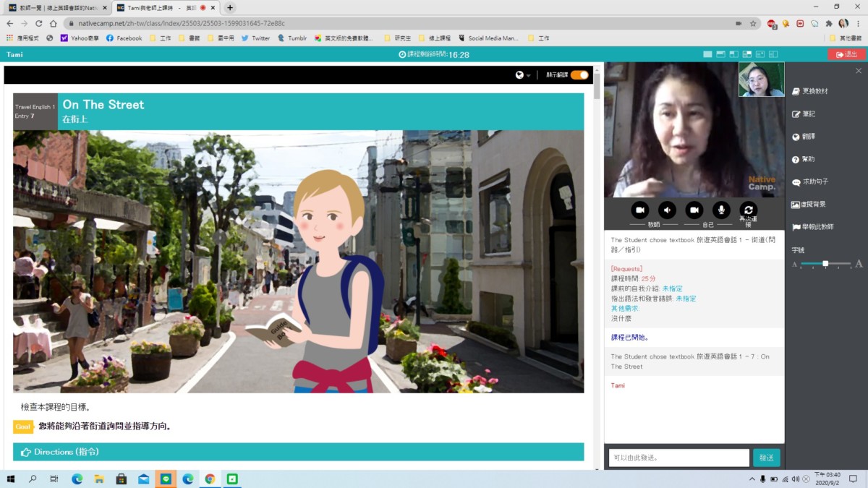
Task: Click the chat message input field
Action: [679, 458]
